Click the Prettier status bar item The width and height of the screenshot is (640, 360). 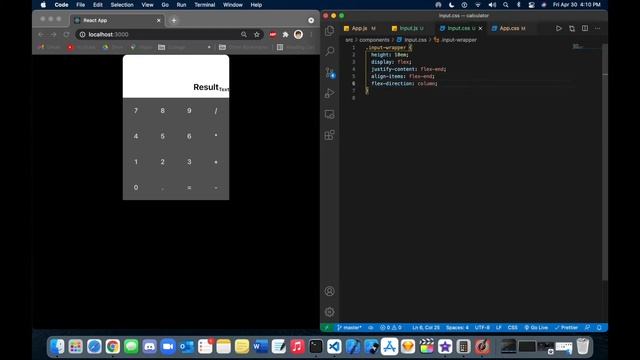pos(566,327)
